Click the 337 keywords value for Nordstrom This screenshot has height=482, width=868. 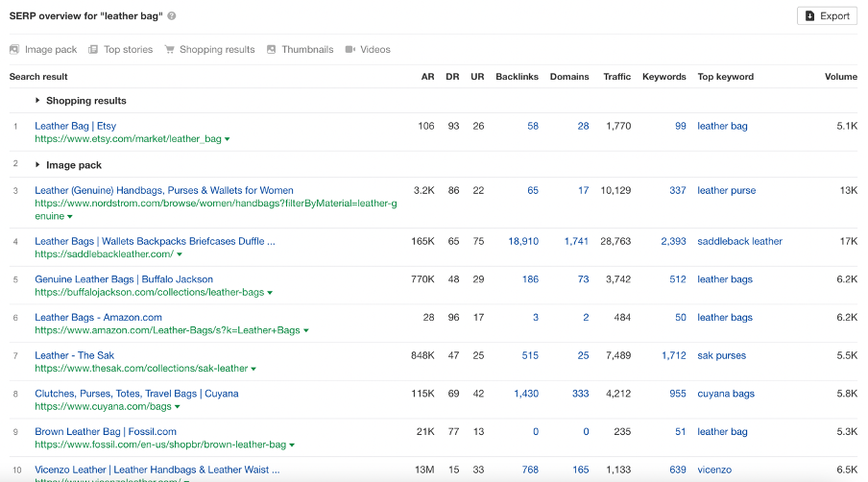678,190
